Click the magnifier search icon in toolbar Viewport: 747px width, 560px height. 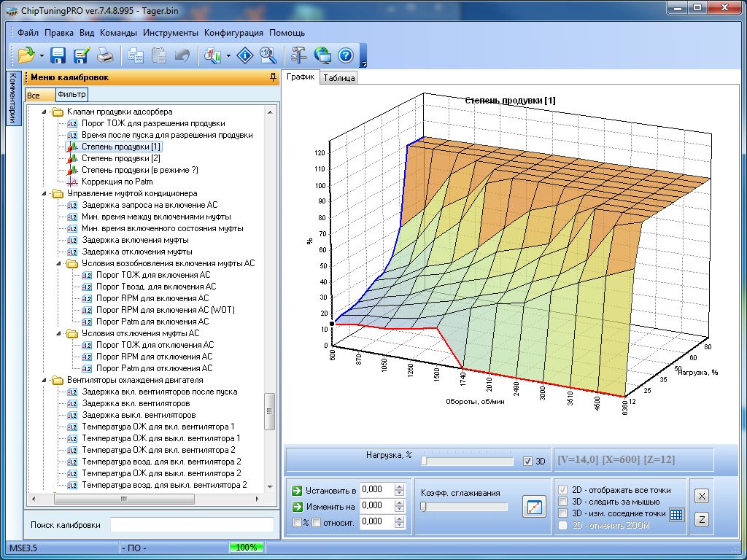268,55
